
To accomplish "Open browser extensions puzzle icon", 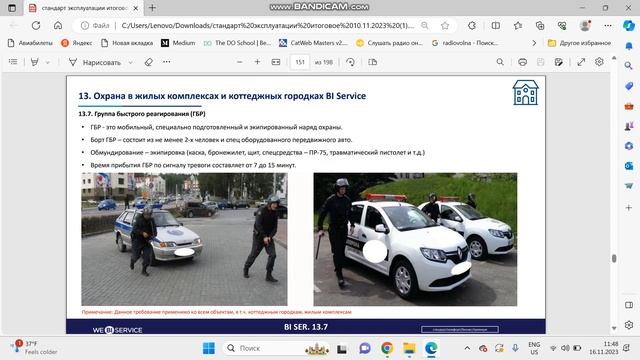I will point(472,25).
